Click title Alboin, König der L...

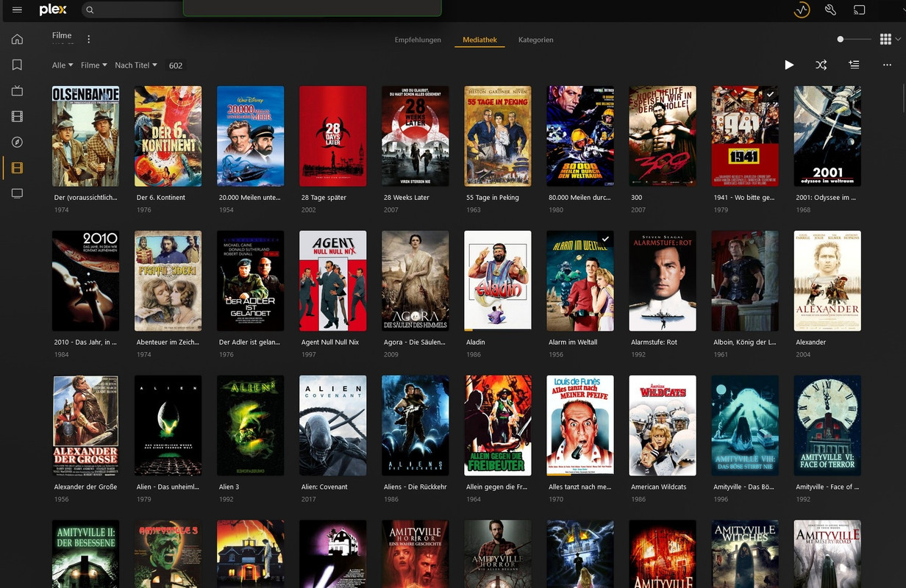point(745,343)
